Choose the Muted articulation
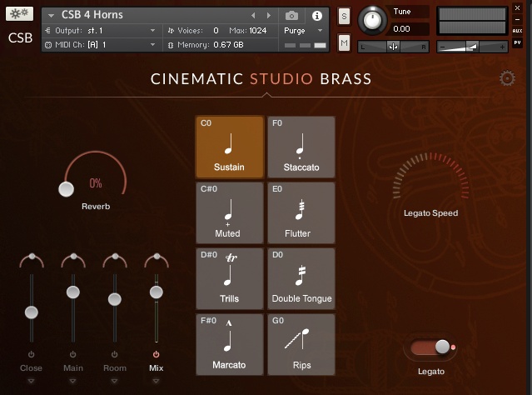This screenshot has width=532, height=395. (x=229, y=212)
